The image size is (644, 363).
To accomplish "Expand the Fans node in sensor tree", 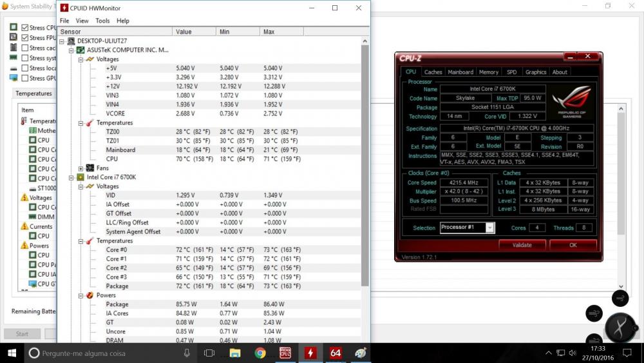I will 80,168.
